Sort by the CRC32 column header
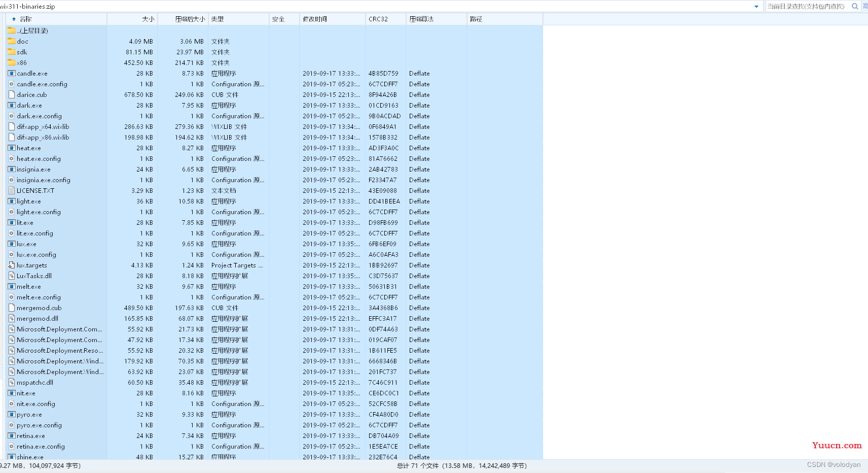 tap(386, 19)
